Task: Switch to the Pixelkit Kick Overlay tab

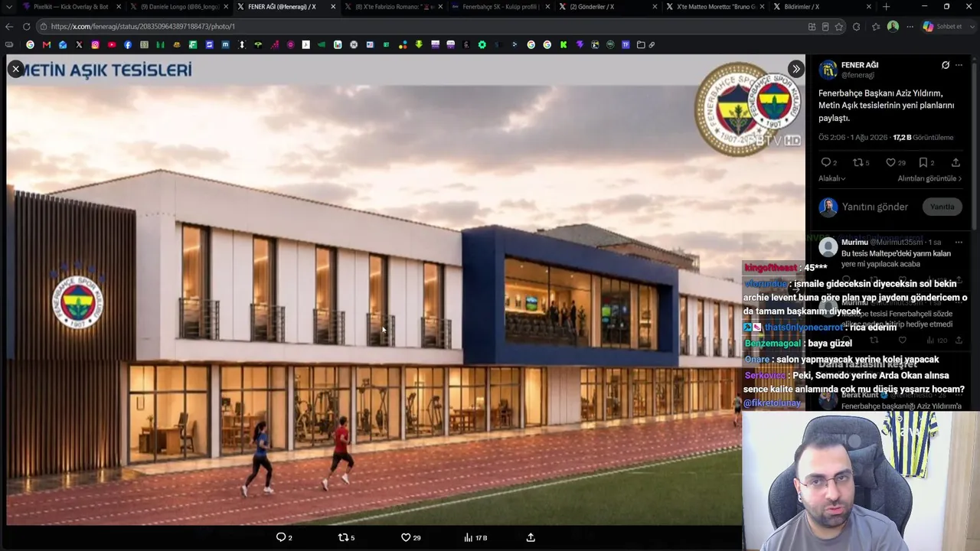Action: click(71, 7)
